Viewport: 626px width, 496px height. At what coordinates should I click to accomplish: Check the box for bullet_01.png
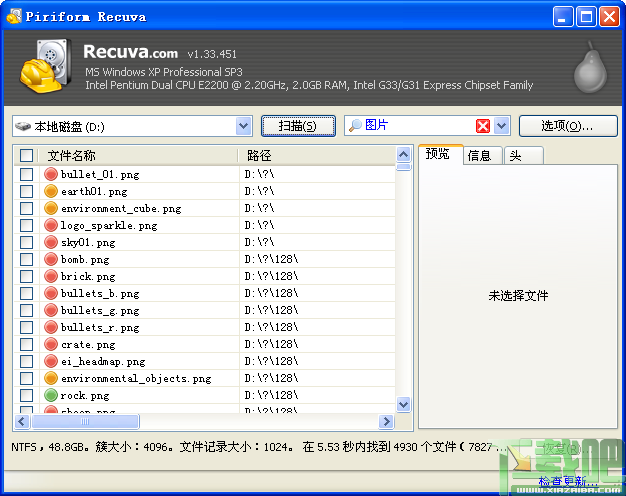26,174
